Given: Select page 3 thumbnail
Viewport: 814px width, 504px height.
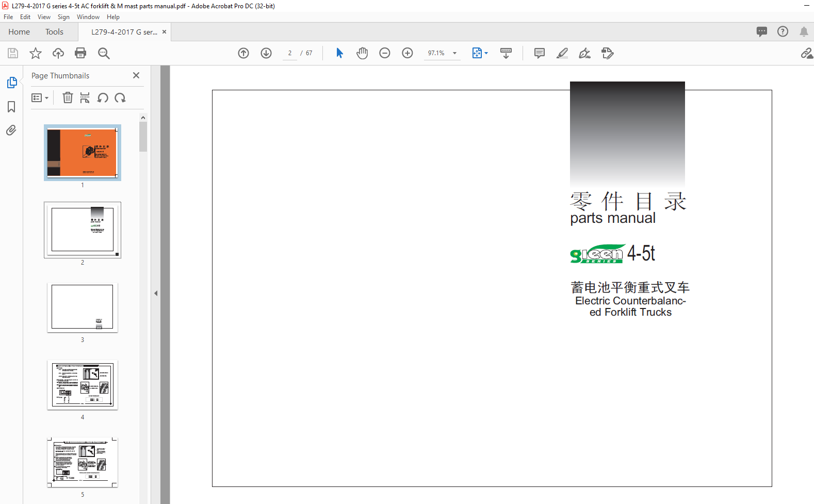Looking at the screenshot, I should (83, 307).
